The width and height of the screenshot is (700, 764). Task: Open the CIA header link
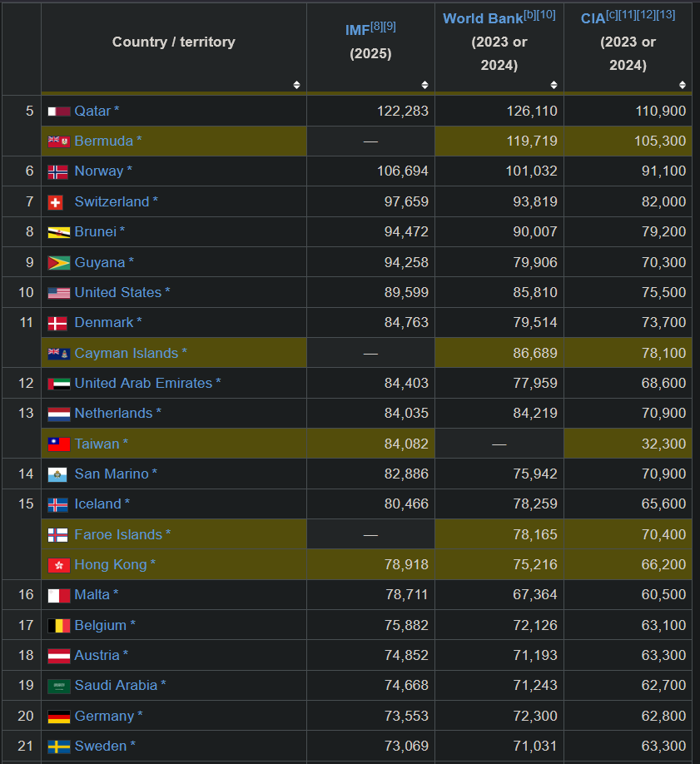tap(593, 18)
